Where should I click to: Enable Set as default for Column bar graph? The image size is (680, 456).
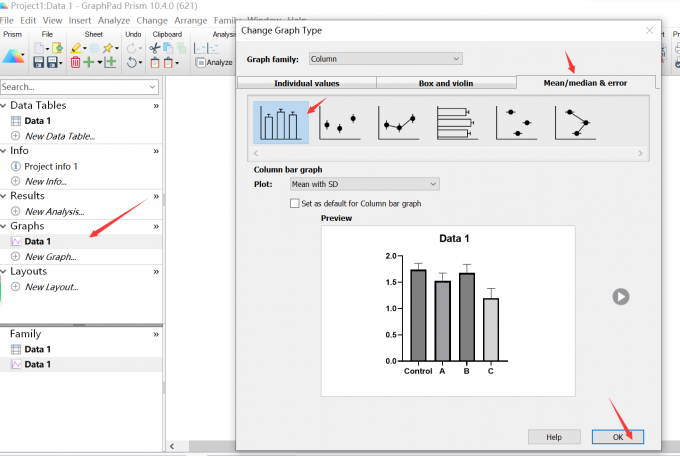[294, 203]
